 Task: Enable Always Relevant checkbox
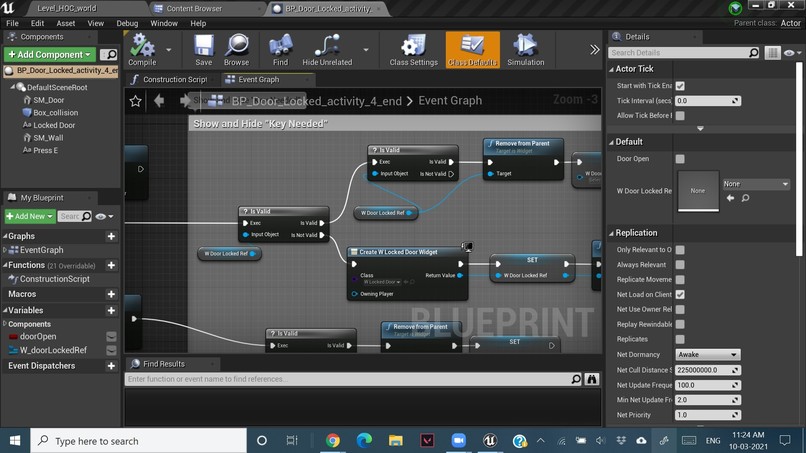680,265
